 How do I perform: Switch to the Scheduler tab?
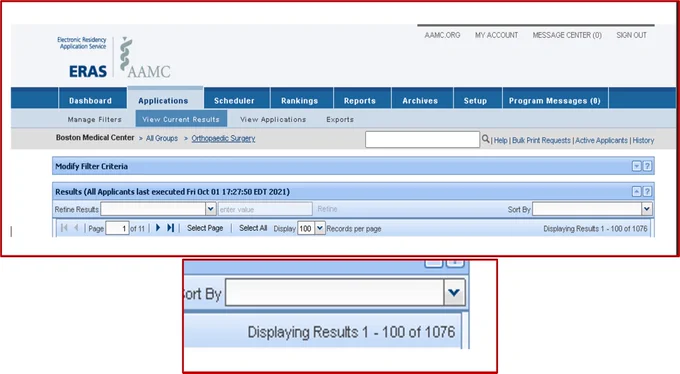coord(234,101)
